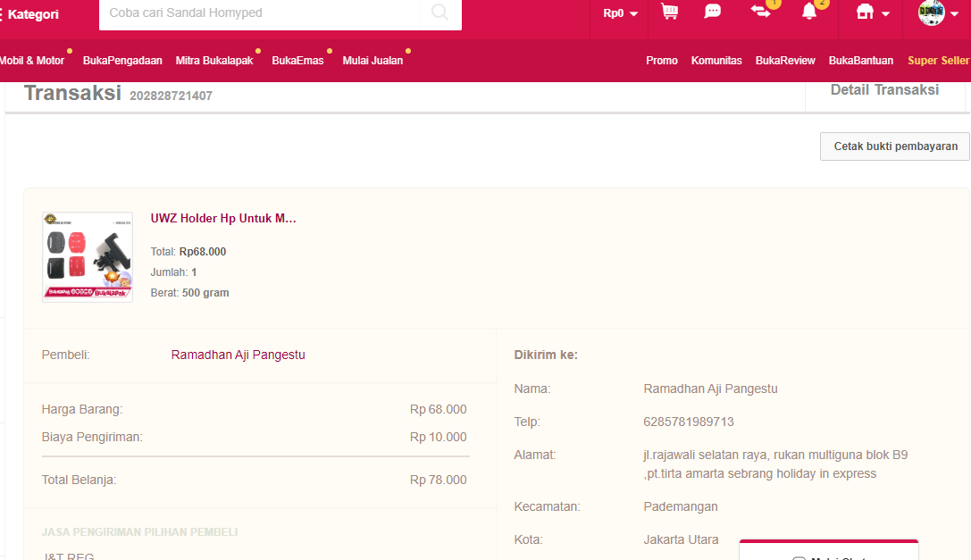Screen dimensions: 971x560
Task: Open buyer profile Ramadhan Aji Pangestu link
Action: click(239, 355)
